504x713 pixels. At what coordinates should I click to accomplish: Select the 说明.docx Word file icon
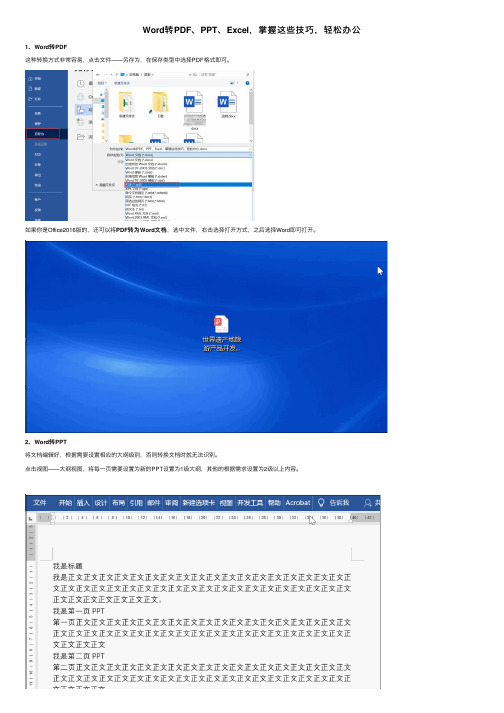227,102
